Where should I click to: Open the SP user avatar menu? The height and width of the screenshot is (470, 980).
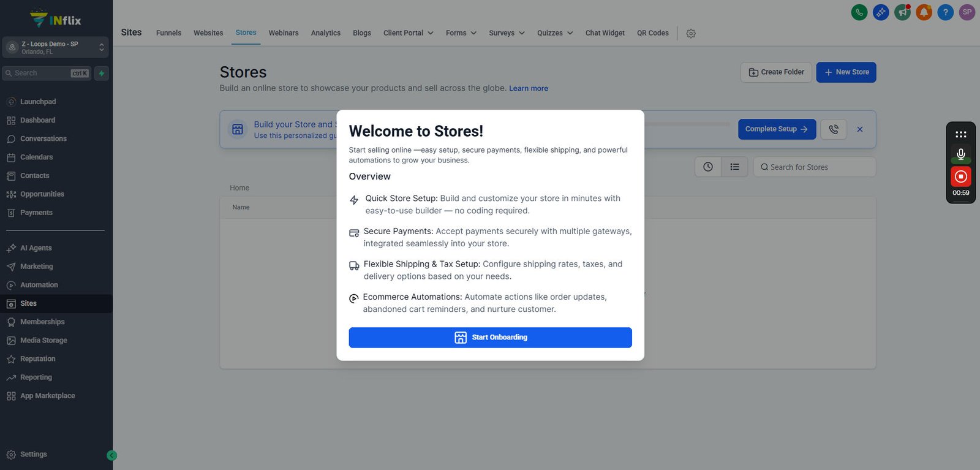(967, 12)
